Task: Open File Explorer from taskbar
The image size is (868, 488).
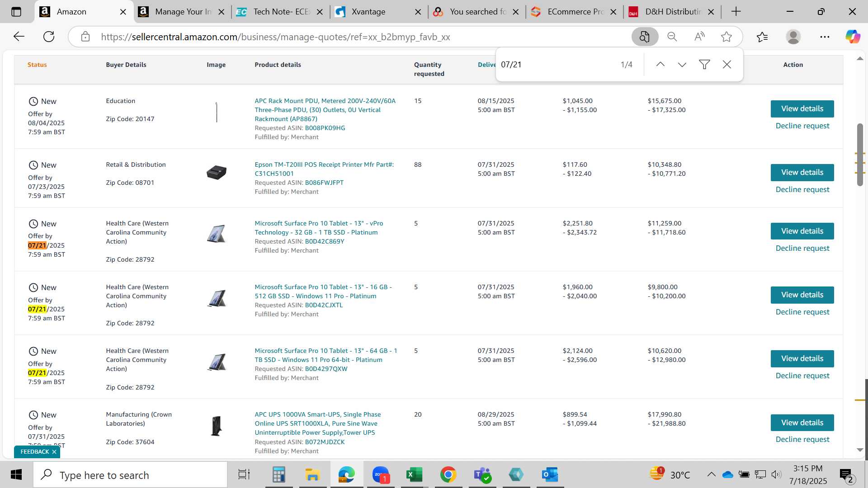Action: [312, 475]
